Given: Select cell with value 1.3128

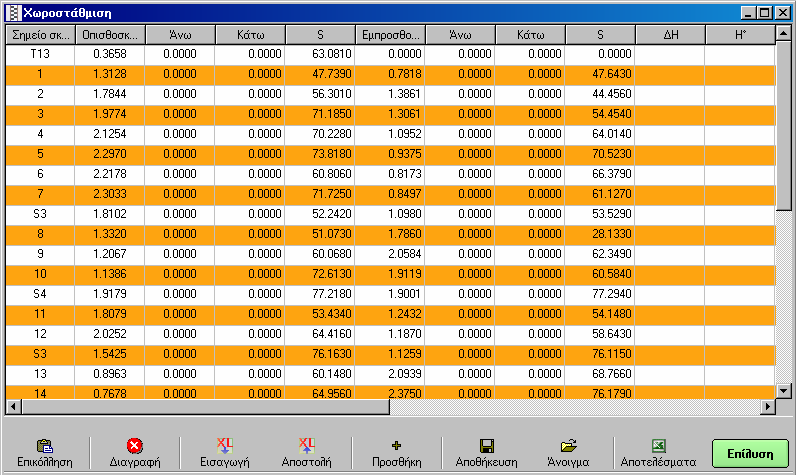Looking at the screenshot, I should 110,74.
